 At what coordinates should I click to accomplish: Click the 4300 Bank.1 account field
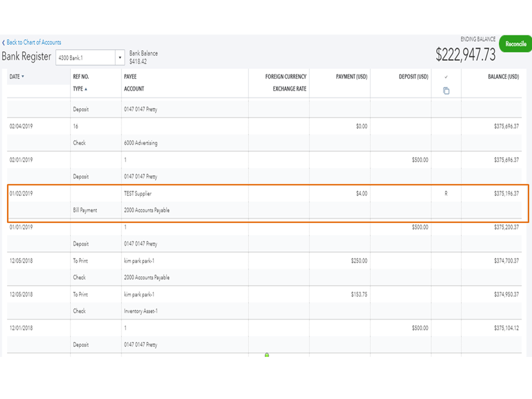(x=85, y=58)
